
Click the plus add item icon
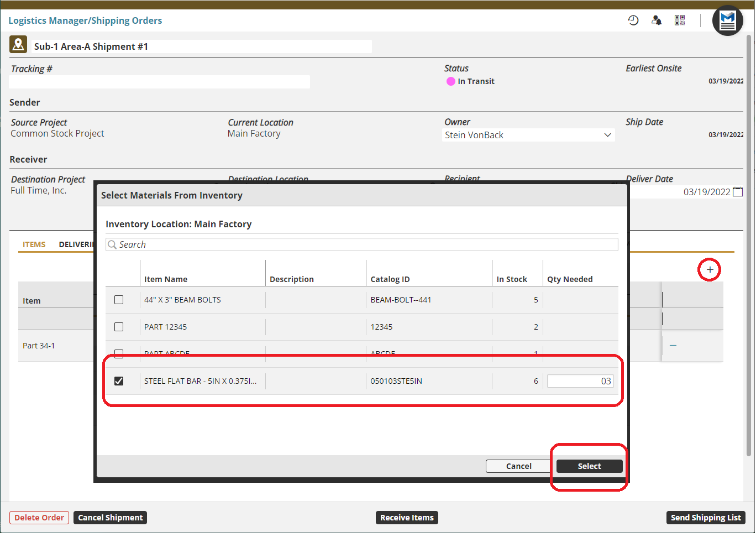coord(710,270)
